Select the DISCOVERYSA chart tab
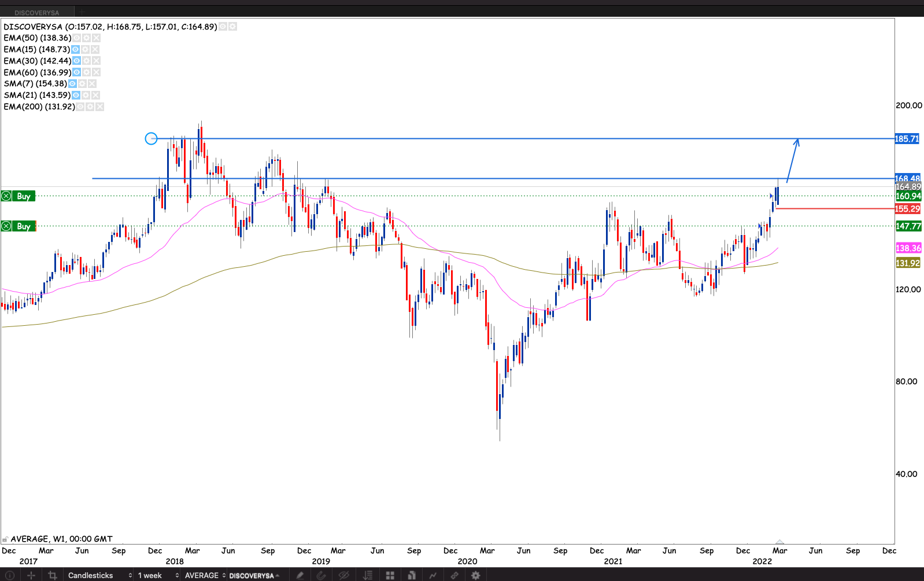The height and width of the screenshot is (581, 924). tap(37, 12)
